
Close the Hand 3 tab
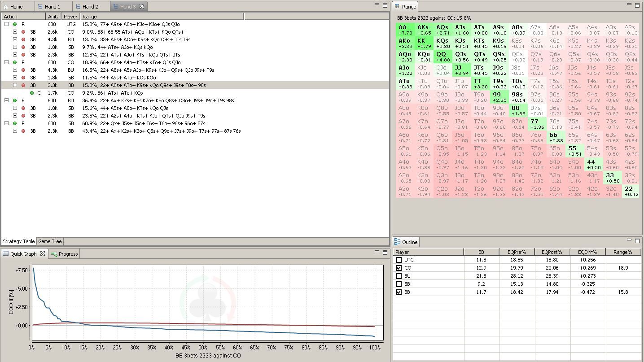click(x=142, y=6)
